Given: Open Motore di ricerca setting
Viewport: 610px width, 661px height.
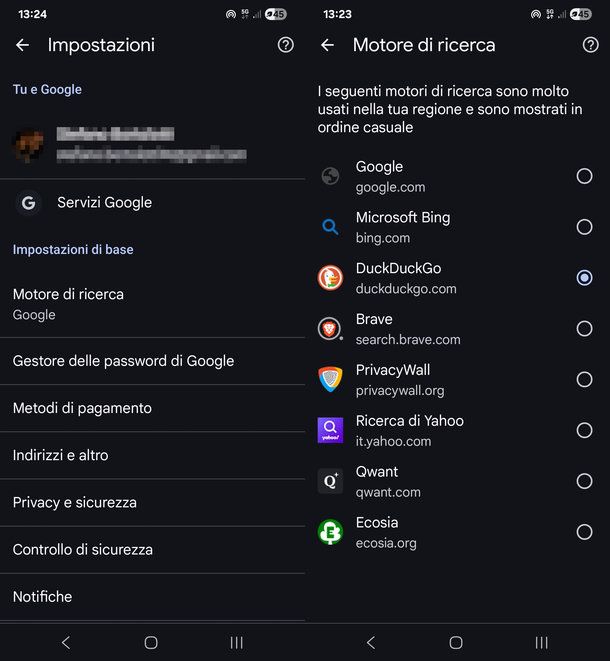Looking at the screenshot, I should point(152,303).
